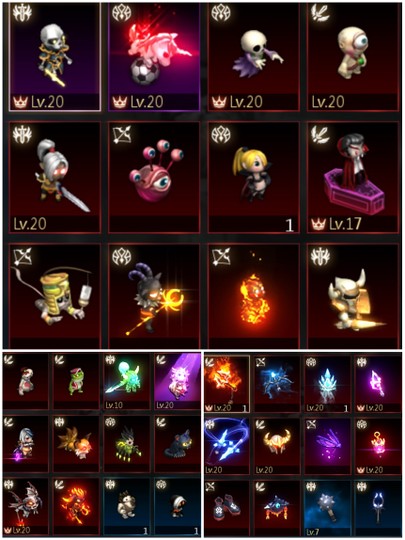Select the small hooded figure card

[x=177, y=506]
